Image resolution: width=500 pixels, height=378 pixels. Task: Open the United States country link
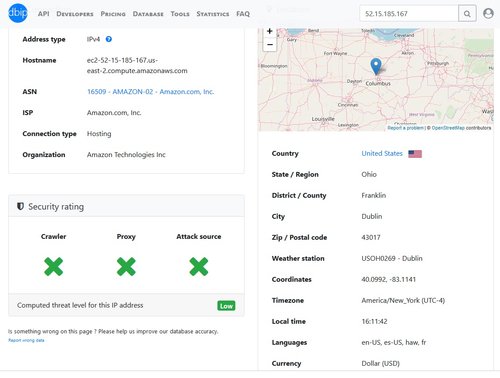(382, 153)
